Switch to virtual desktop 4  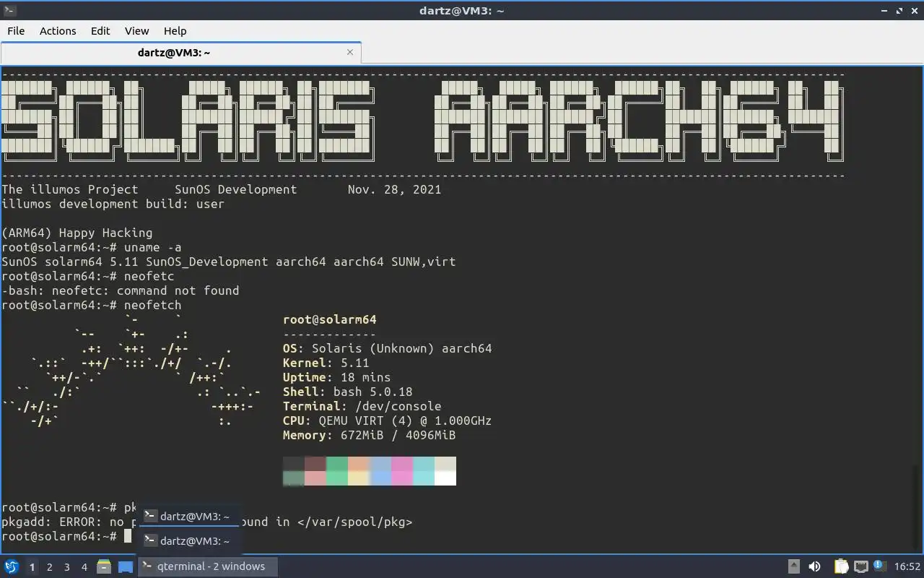[x=84, y=566]
